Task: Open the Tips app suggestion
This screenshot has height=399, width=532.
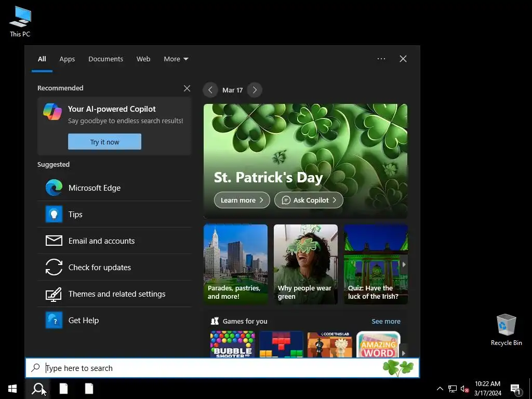Action: click(114, 215)
